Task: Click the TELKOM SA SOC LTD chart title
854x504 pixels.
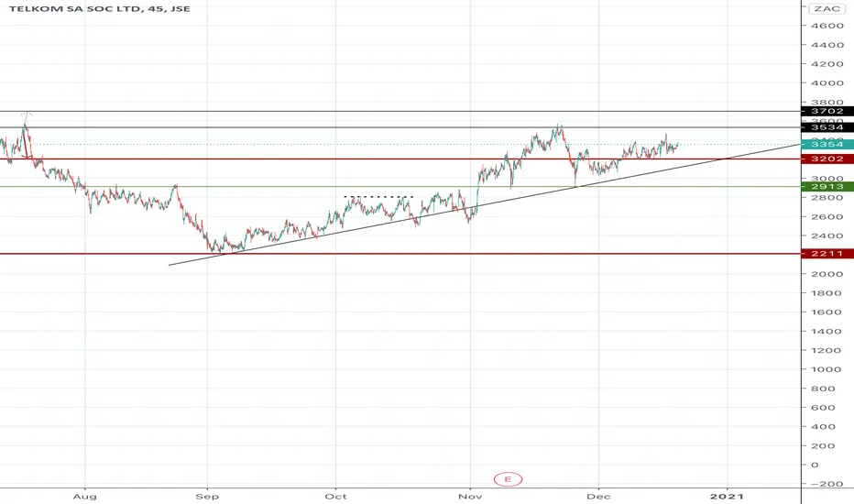Action: (x=100, y=9)
